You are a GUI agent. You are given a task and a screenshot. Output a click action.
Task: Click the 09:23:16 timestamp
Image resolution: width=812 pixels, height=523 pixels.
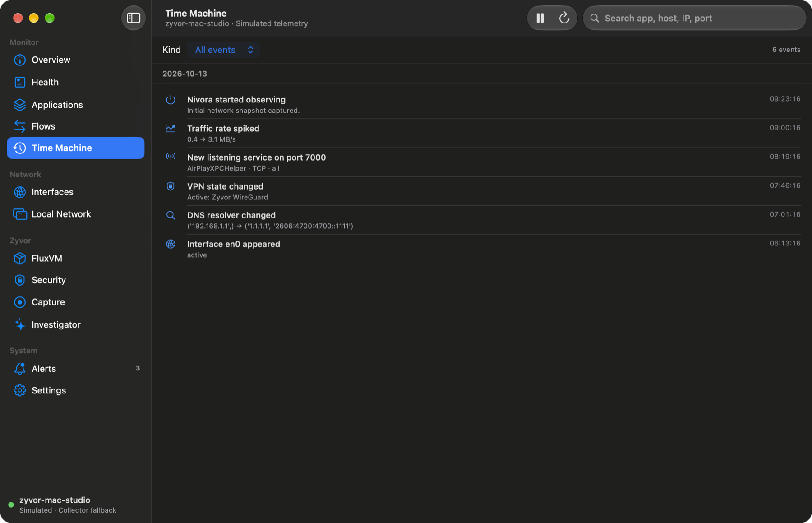point(785,99)
